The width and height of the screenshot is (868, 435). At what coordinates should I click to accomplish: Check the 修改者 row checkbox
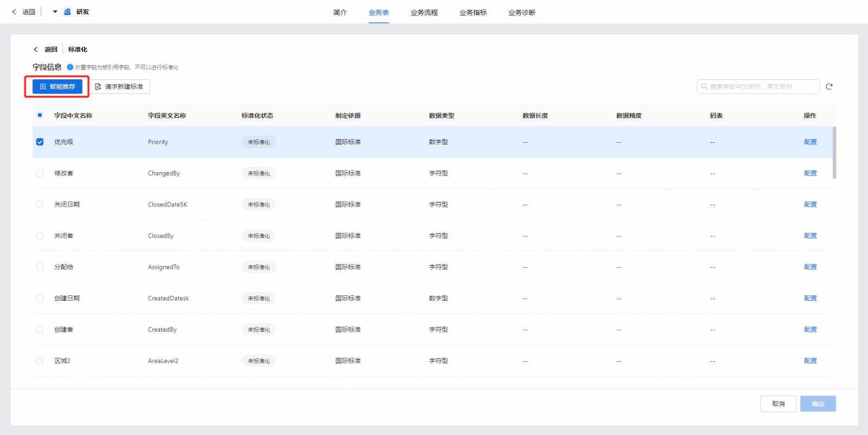click(40, 173)
